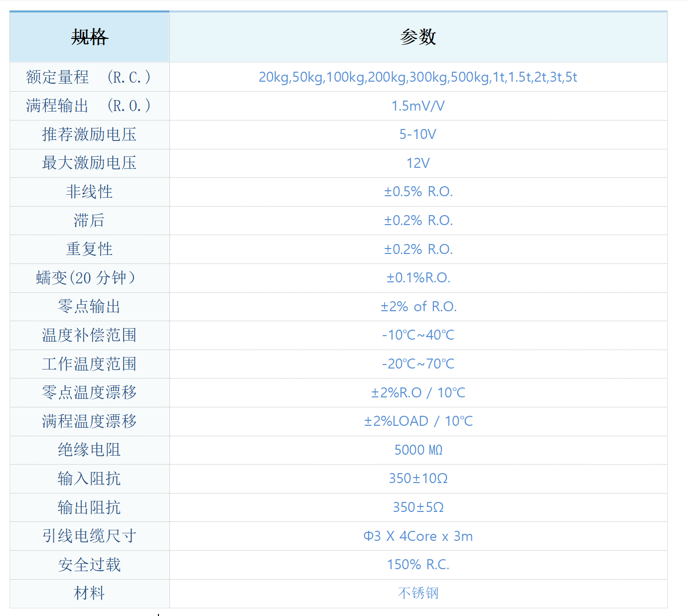This screenshot has height=616, width=689.
Task: Click the 150% R.C. safe overload value
Action: tap(418, 565)
